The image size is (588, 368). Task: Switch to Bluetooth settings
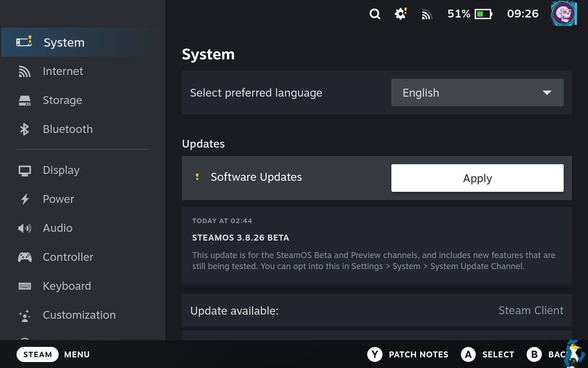pyautogui.click(x=83, y=129)
